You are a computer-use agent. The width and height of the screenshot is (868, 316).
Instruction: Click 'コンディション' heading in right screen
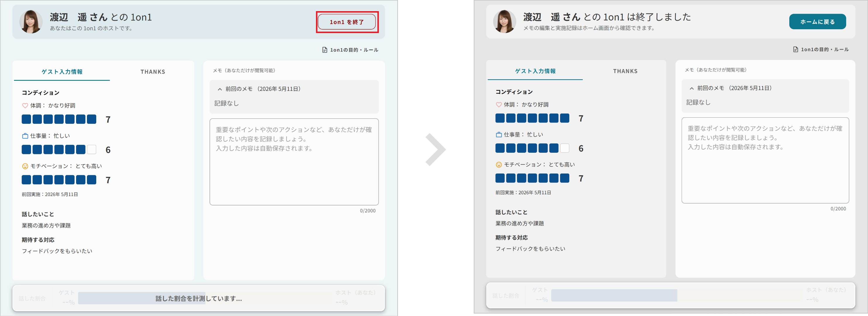coord(514,92)
